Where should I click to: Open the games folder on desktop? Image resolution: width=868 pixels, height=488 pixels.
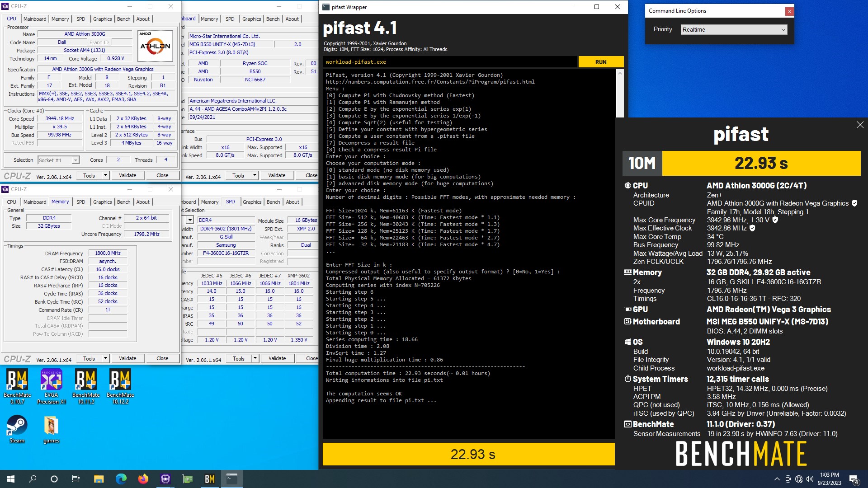tap(51, 429)
